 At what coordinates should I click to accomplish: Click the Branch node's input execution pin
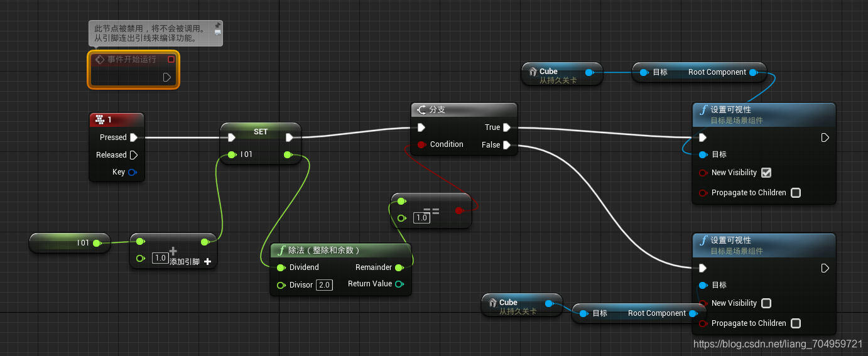[421, 127]
